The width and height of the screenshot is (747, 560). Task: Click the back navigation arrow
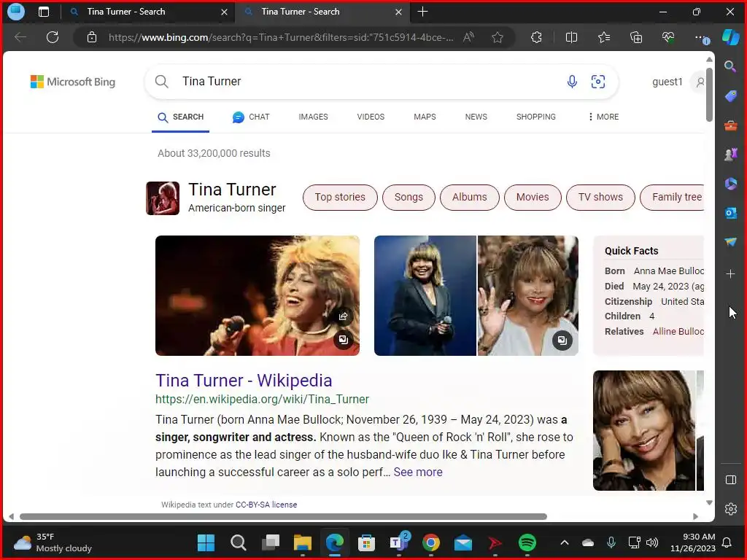pos(20,37)
